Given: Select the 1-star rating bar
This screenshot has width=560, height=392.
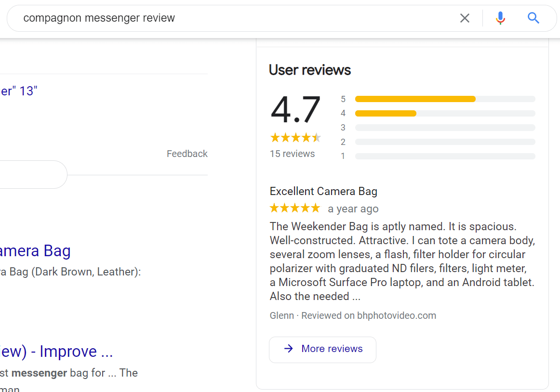Looking at the screenshot, I should pos(445,156).
